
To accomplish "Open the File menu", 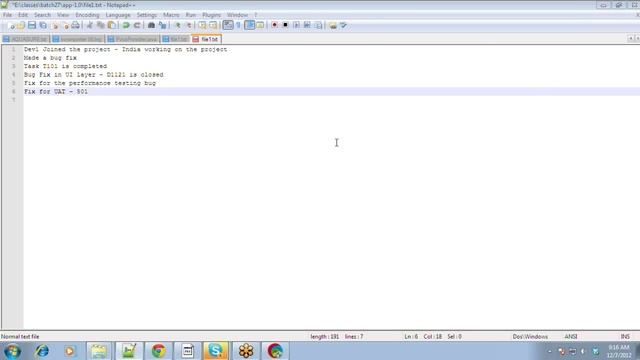I will tap(7, 15).
